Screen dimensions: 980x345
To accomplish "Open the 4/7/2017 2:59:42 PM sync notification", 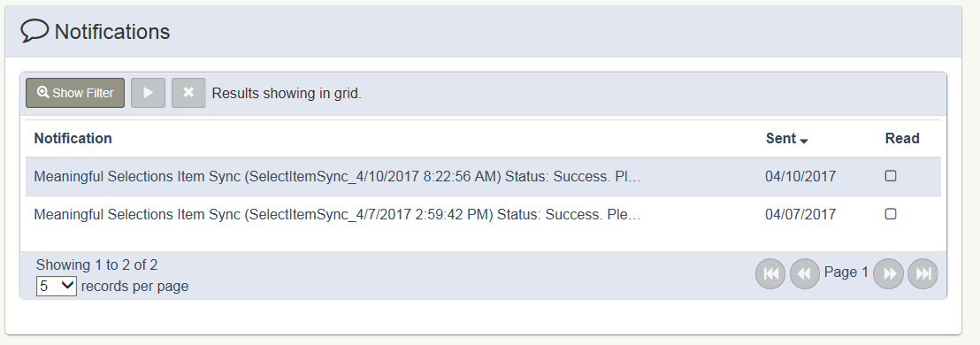I will click(x=338, y=214).
